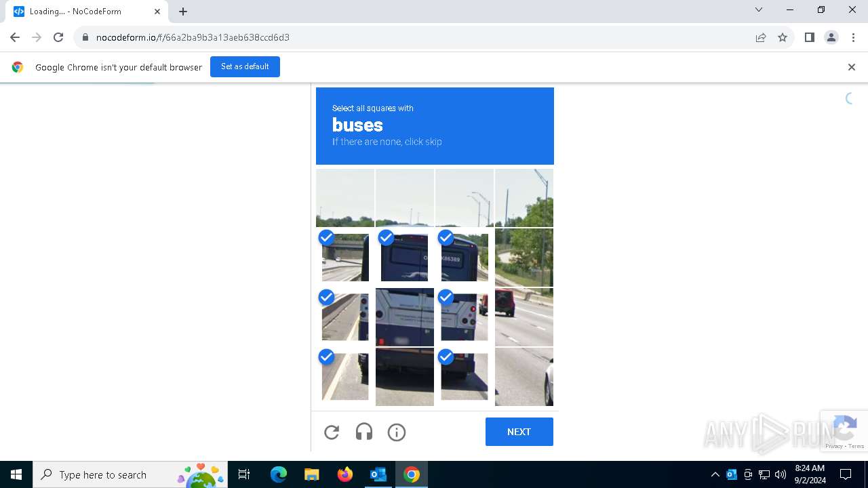Select top row, first column sky tile

[x=345, y=198]
